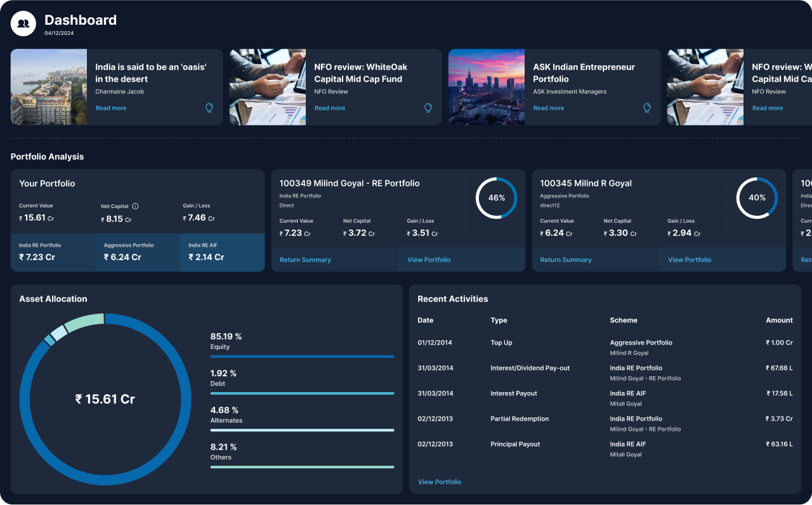812x505 pixels.
Task: View Portfolio for 100349 Milind Goyal RE
Action: [x=429, y=259]
